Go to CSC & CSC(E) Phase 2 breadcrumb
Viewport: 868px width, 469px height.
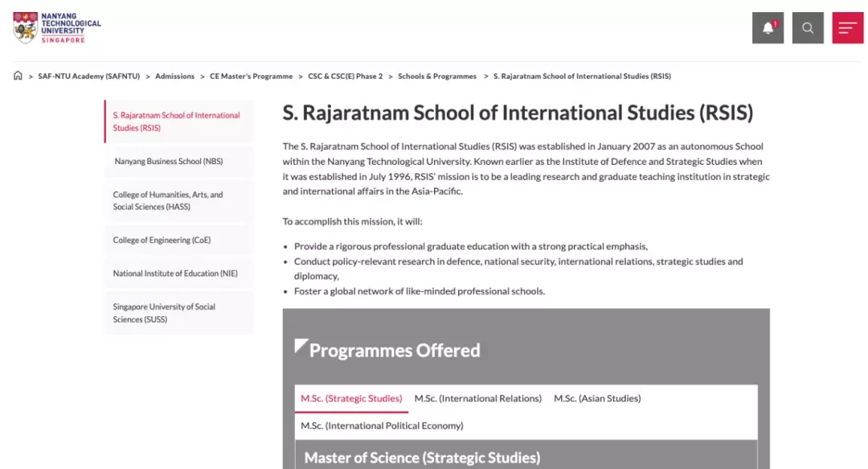346,76
